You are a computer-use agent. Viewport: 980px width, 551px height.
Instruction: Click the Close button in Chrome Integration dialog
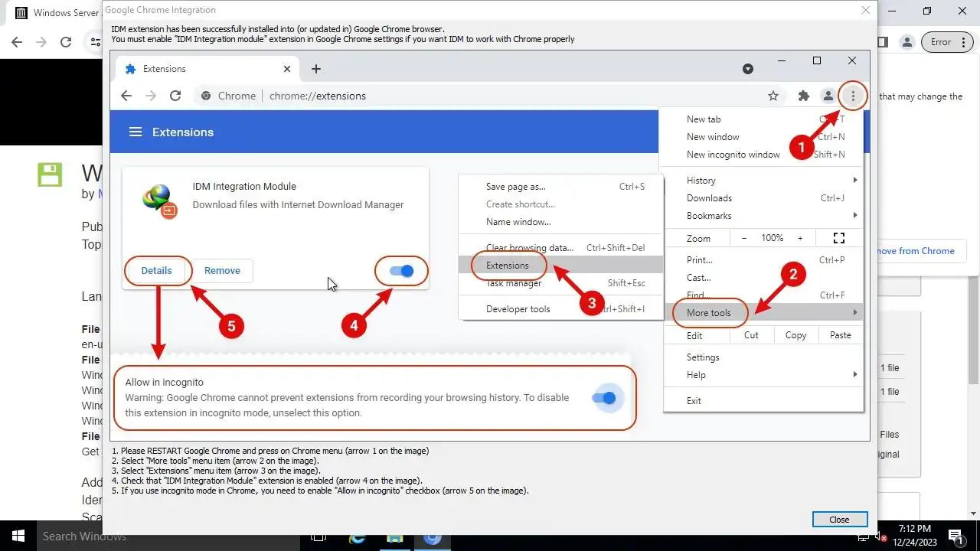click(x=840, y=520)
